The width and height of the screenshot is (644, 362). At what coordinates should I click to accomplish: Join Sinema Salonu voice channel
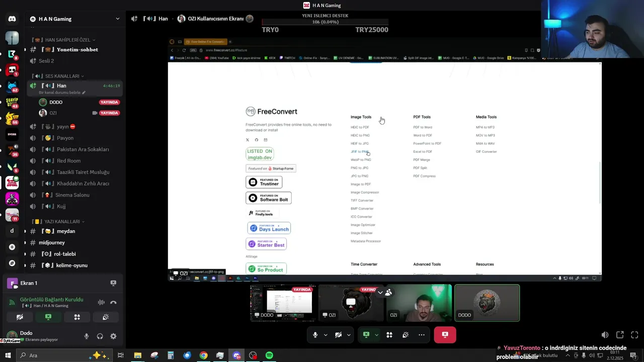click(75, 195)
